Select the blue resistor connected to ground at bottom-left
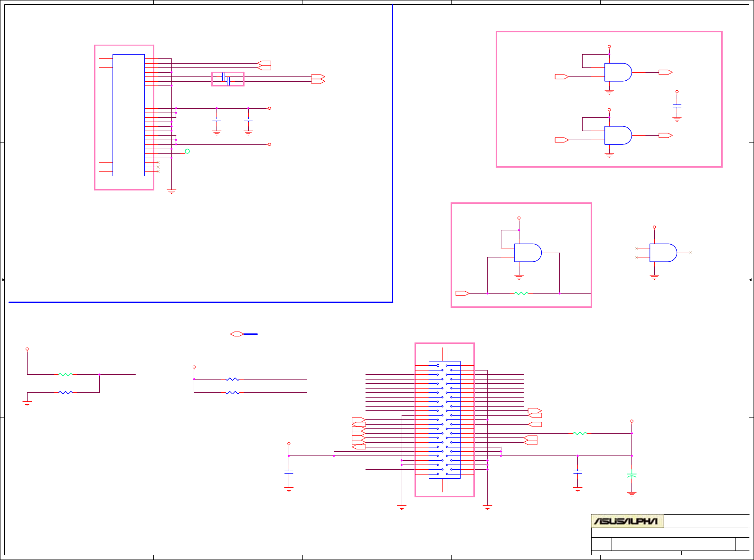The image size is (754, 560). coord(66,392)
